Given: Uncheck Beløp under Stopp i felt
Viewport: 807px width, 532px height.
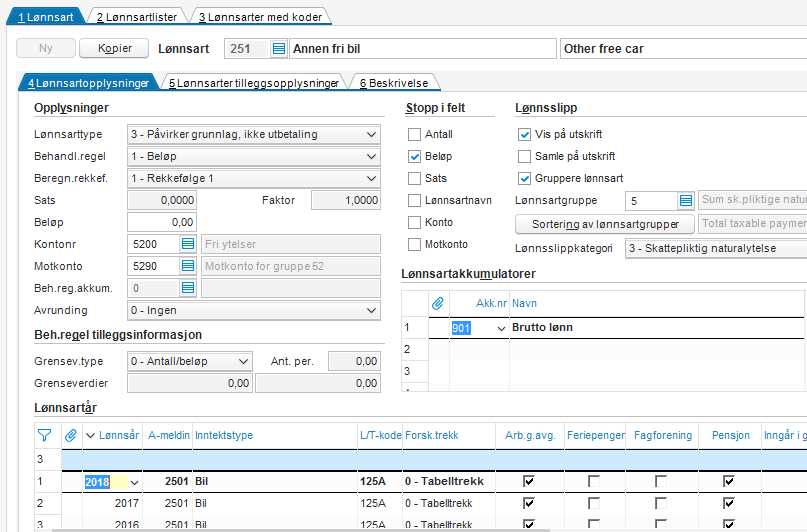Looking at the screenshot, I should pos(414,156).
